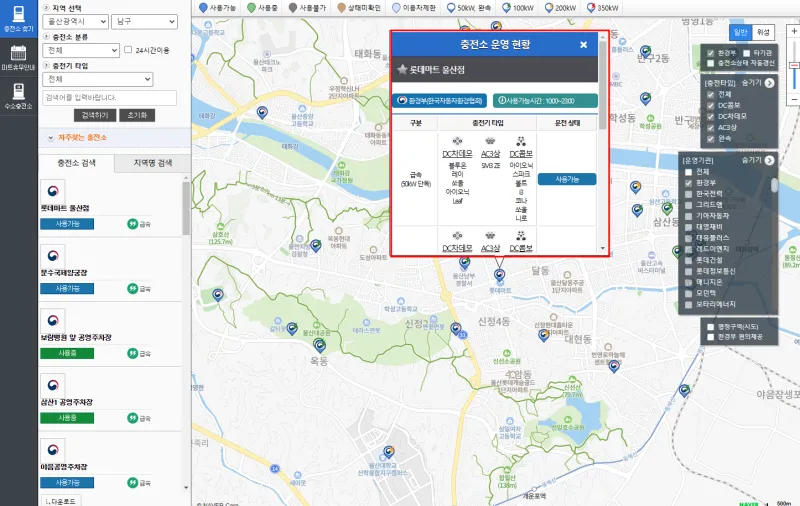Click the 이용자제한 marker legend icon

(396, 8)
